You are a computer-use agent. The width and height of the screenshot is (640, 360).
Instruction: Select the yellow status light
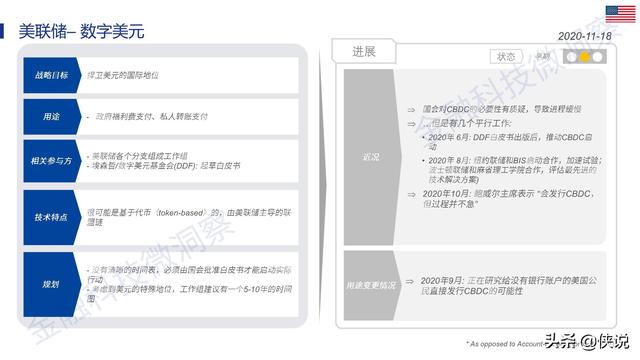[x=584, y=57]
